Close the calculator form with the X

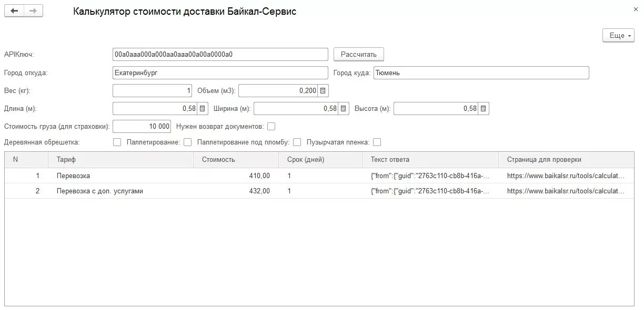(636, 9)
